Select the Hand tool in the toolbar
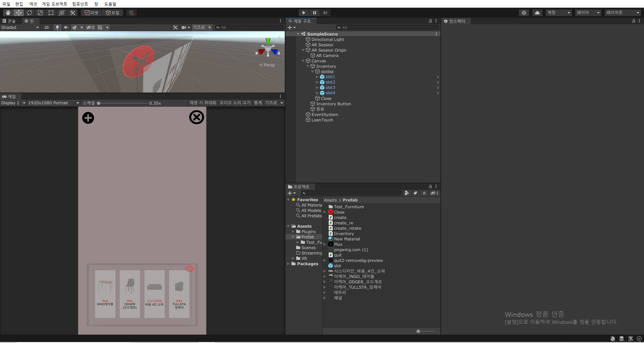This screenshot has height=343, width=644. click(x=8, y=12)
